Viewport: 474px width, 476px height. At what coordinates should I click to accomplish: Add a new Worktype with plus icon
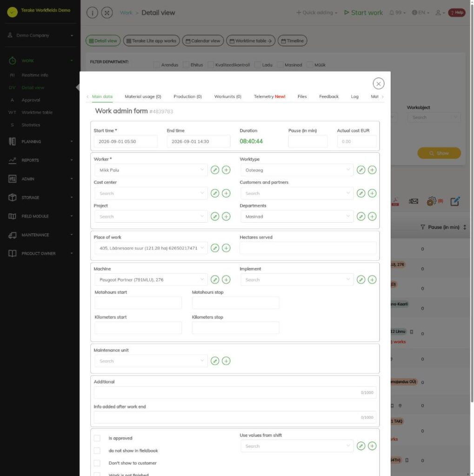(372, 170)
